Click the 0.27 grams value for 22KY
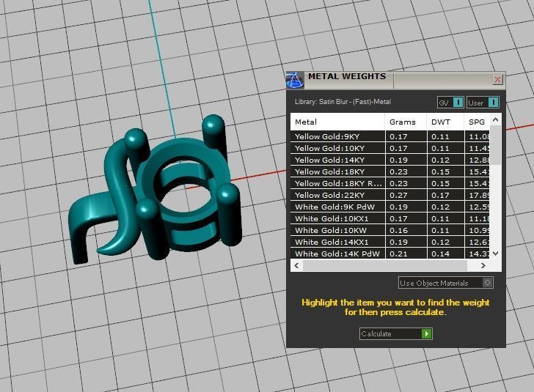Image resolution: width=534 pixels, height=392 pixels. point(398,196)
